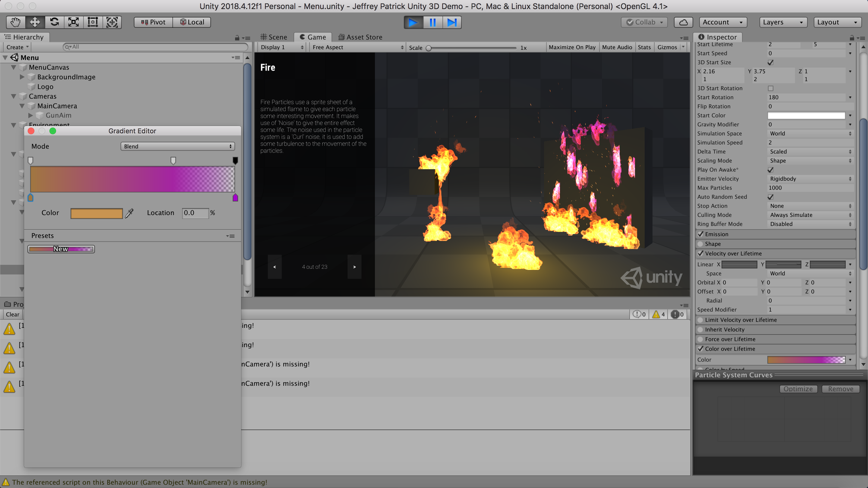Select the Hierarchy tab
Image resolution: width=868 pixels, height=488 pixels.
click(x=25, y=37)
